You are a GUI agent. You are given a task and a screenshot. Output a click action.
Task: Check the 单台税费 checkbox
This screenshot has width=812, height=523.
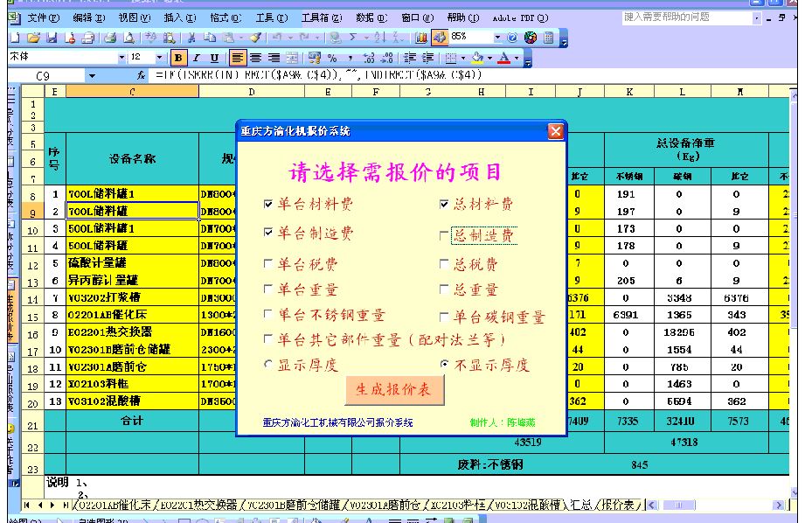click(268, 264)
